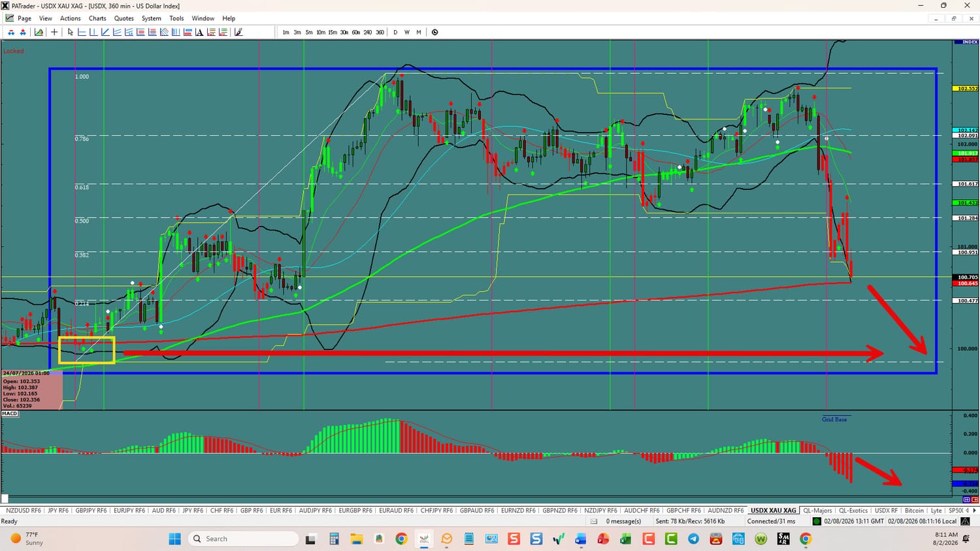The width and height of the screenshot is (980, 551).
Task: Click the green connection indicator in status bar
Action: (817, 521)
